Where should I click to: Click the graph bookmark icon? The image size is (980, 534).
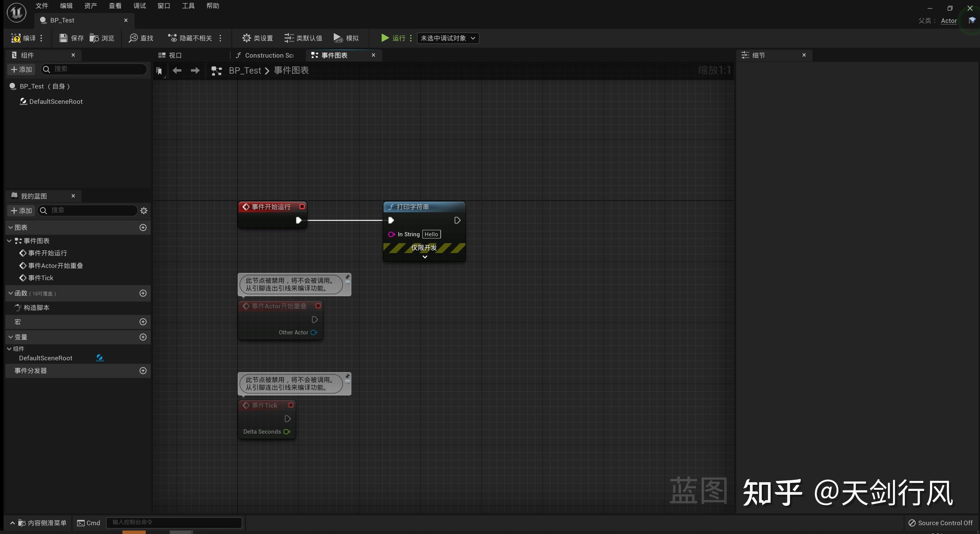[159, 71]
